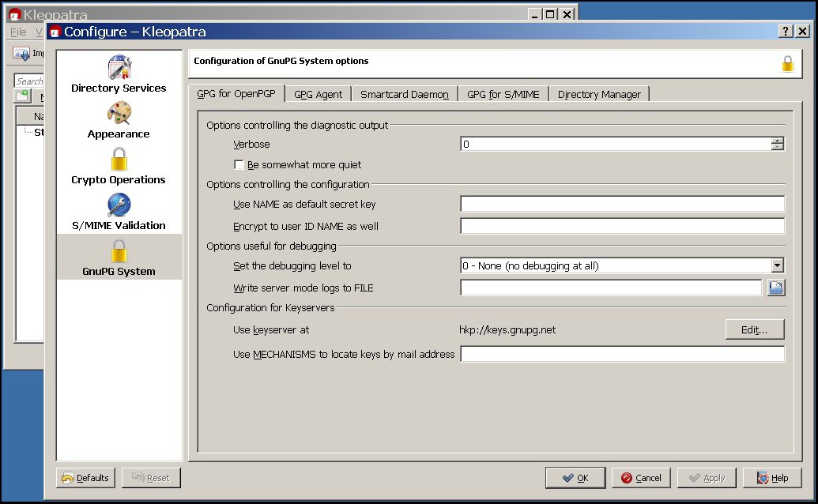This screenshot has height=504, width=818.
Task: Click the Search field in Kleopatra main window
Action: coord(28,81)
